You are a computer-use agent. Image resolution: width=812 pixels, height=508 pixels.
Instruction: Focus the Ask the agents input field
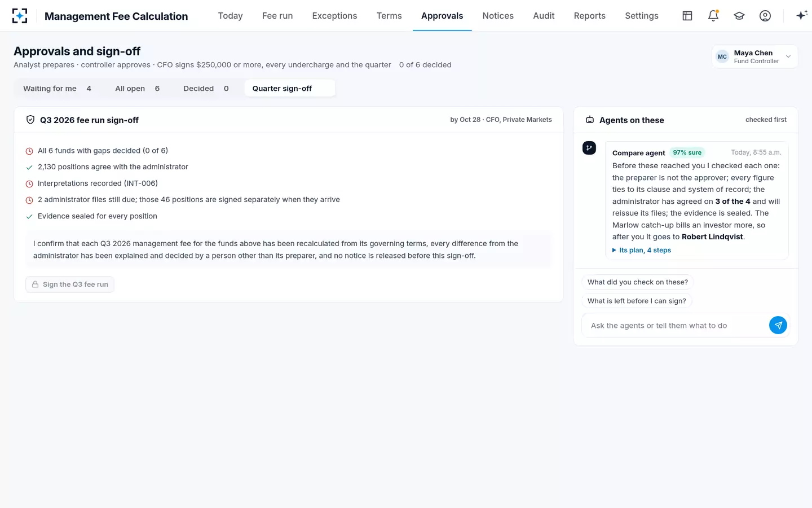[x=676, y=325]
